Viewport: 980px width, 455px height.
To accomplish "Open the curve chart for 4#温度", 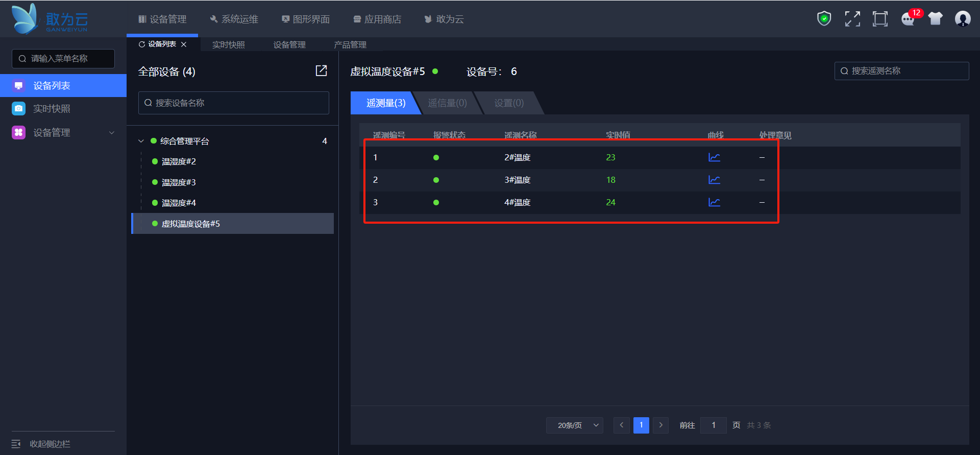I will pos(714,202).
